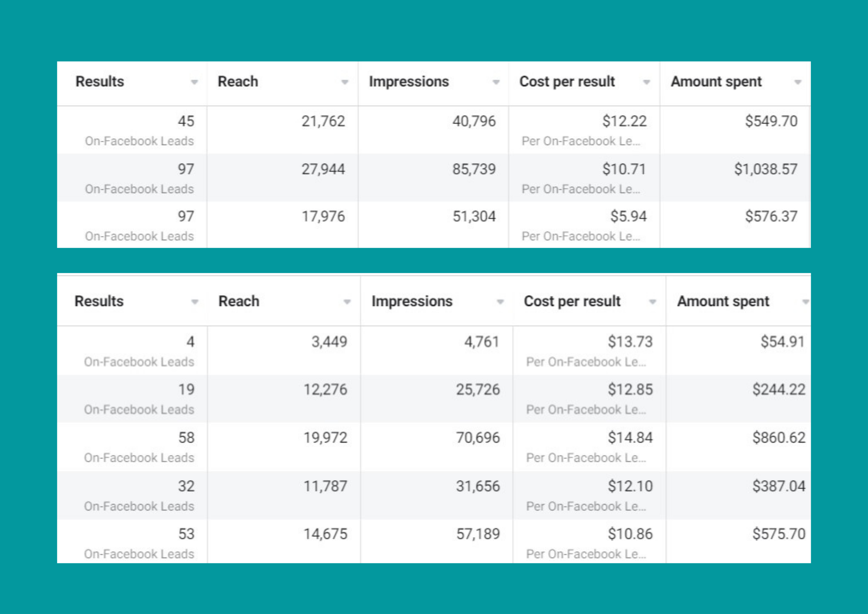Open Reach column dropdown in top table
This screenshot has width=868, height=614.
point(344,82)
